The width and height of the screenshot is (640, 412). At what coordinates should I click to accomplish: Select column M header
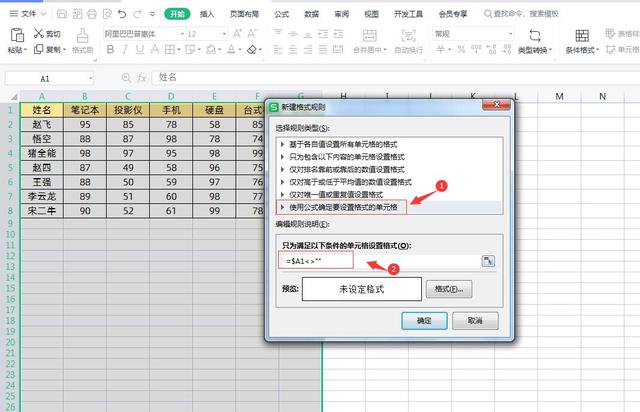point(559,96)
